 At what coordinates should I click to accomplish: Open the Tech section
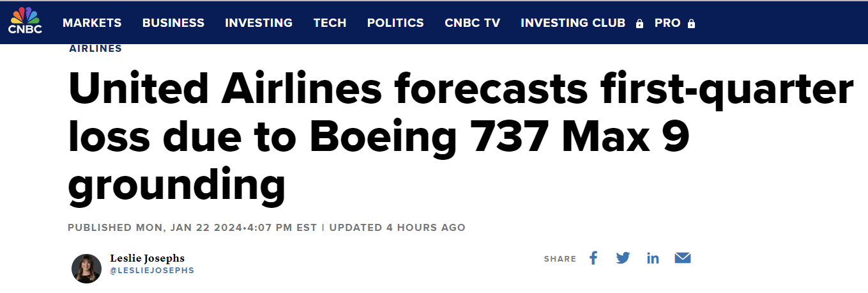(x=330, y=23)
